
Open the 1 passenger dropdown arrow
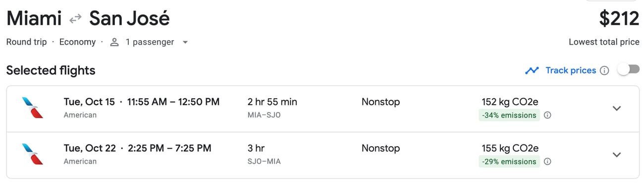coord(185,42)
